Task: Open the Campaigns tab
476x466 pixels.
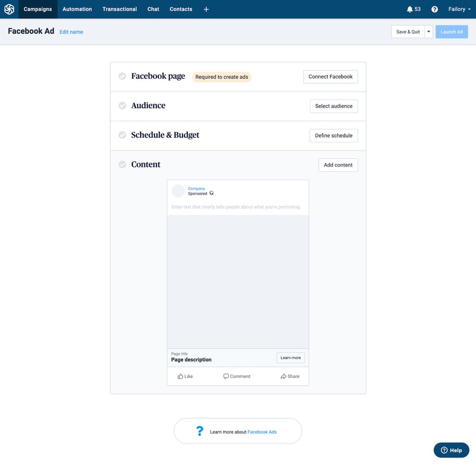Action: coord(38,9)
